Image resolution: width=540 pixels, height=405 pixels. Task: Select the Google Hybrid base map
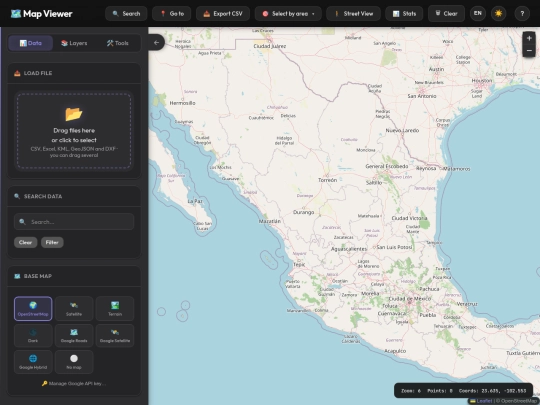coord(33,362)
